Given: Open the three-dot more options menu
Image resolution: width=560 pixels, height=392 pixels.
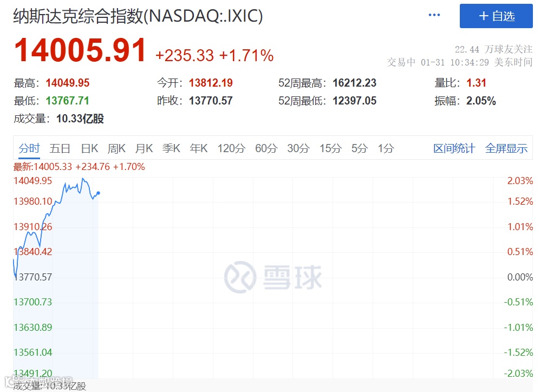Looking at the screenshot, I should [434, 15].
